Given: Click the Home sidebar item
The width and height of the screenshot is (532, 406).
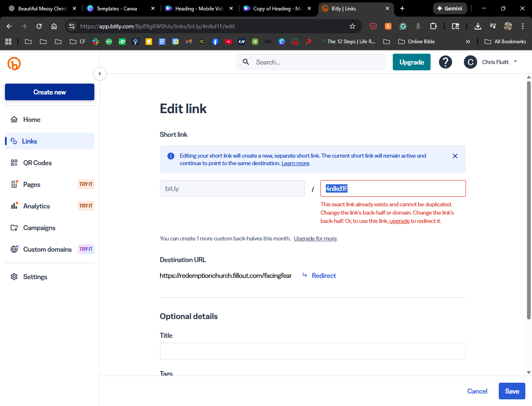Looking at the screenshot, I should [x=32, y=120].
